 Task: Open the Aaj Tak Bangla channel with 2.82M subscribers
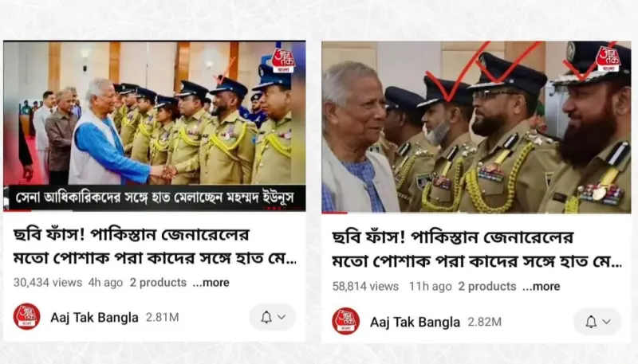pyautogui.click(x=415, y=322)
